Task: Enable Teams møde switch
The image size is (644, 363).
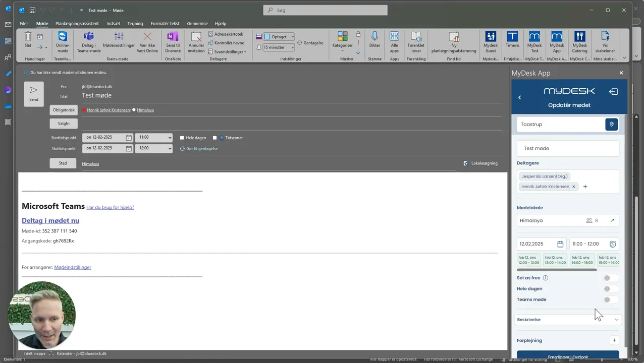Action: click(x=610, y=299)
